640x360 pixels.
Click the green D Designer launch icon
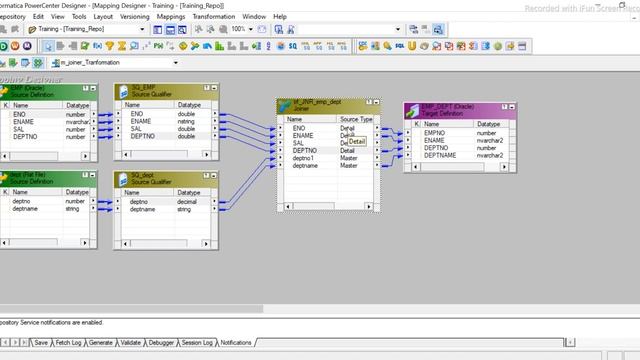pyautogui.click(x=3, y=46)
